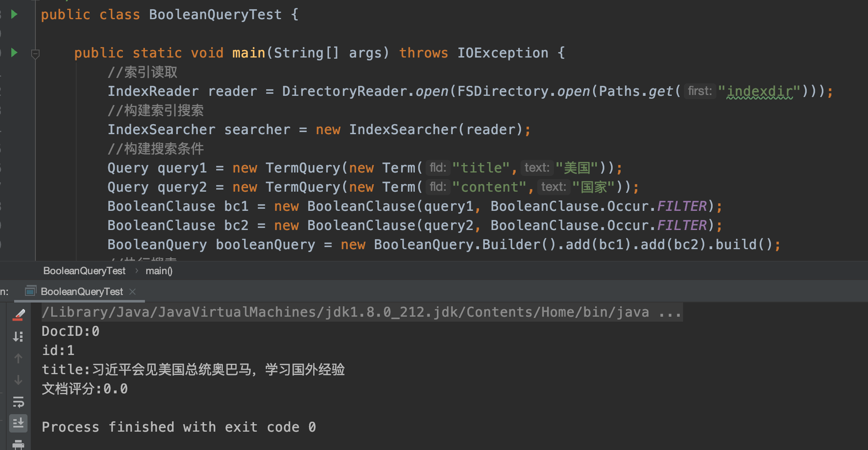Click the breadcrumb chevron separator
Viewport: 868px width, 450px height.
click(x=137, y=271)
